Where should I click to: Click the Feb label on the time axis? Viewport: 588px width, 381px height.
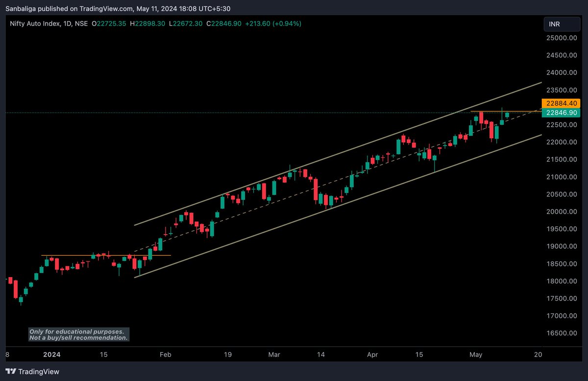pyautogui.click(x=166, y=354)
